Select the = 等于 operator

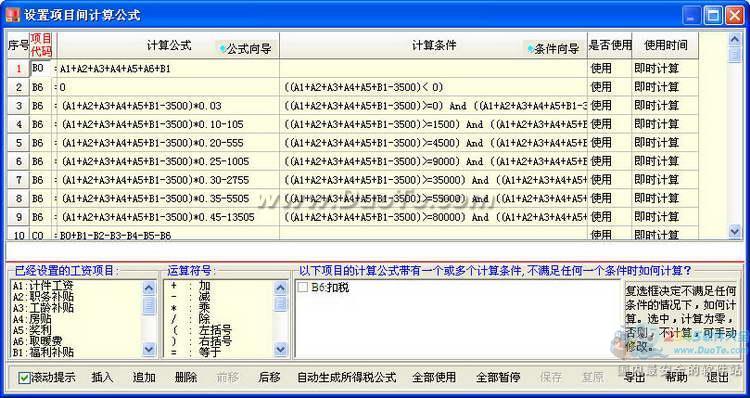(196, 352)
